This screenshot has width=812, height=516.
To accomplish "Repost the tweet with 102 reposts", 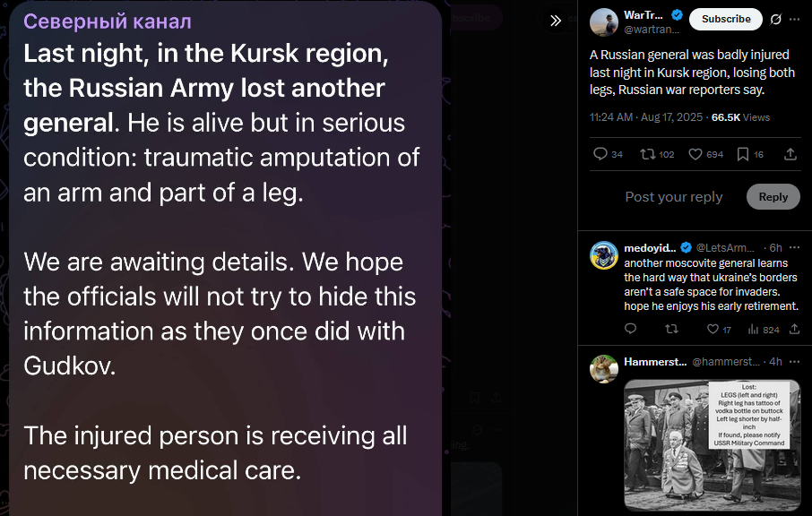I will click(x=657, y=154).
